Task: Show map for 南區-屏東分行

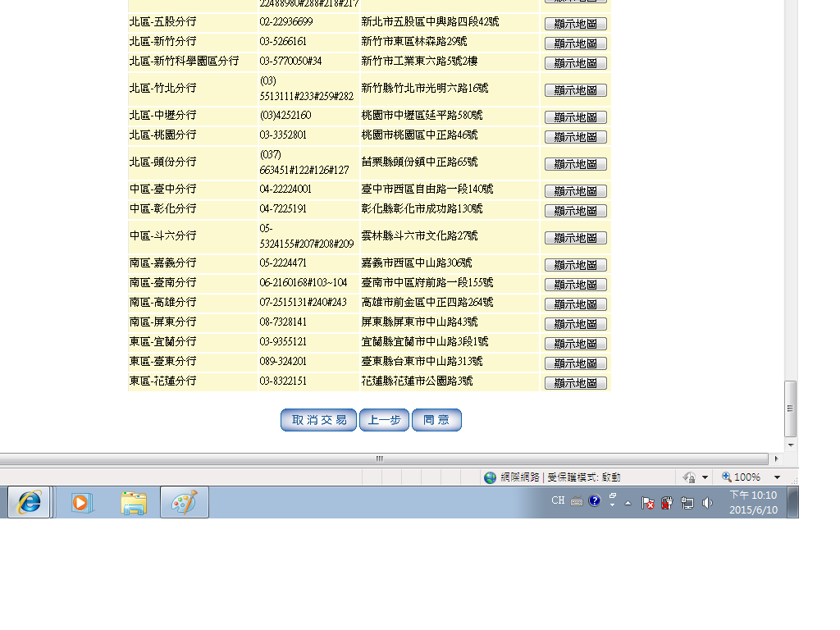Action: tap(575, 324)
